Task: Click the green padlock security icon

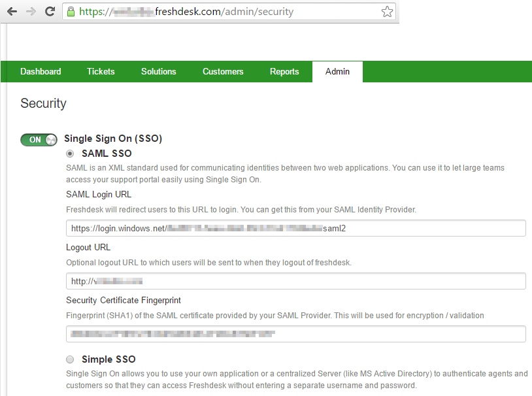Action: tap(71, 12)
